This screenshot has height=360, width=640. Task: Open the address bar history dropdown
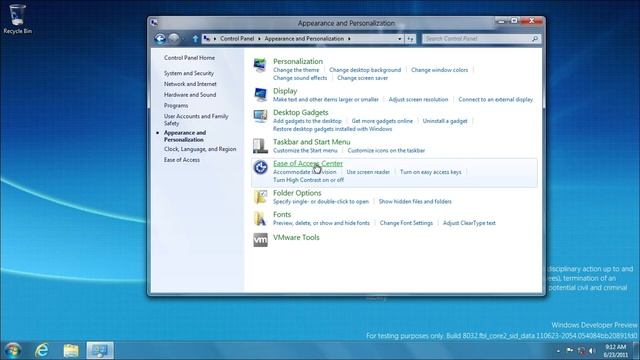coord(400,39)
